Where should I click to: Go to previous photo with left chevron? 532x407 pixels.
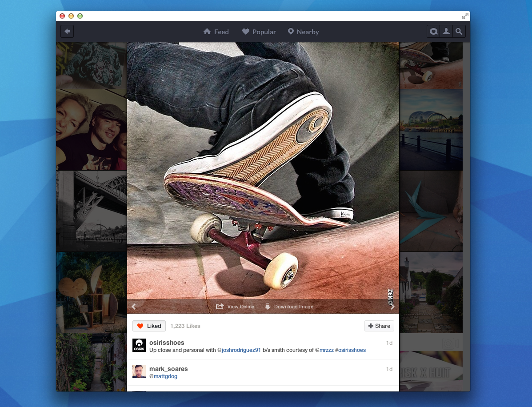pyautogui.click(x=133, y=307)
